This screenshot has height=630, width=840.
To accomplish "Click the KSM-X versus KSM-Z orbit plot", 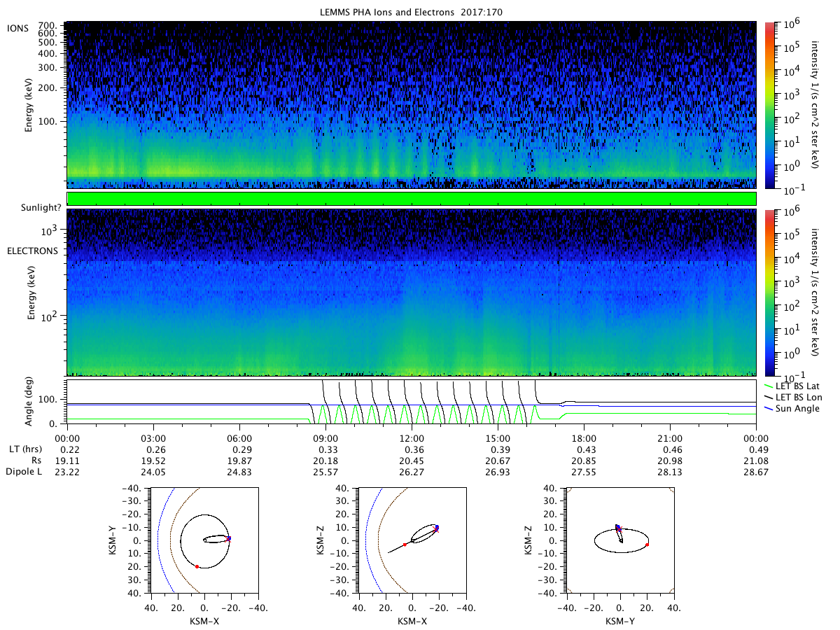I will 412,540.
